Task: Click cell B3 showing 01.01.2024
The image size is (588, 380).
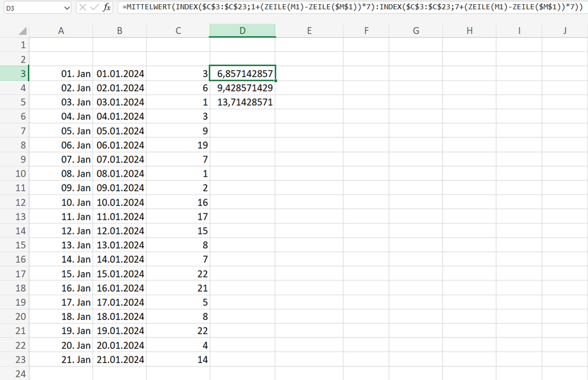Action: coord(119,74)
